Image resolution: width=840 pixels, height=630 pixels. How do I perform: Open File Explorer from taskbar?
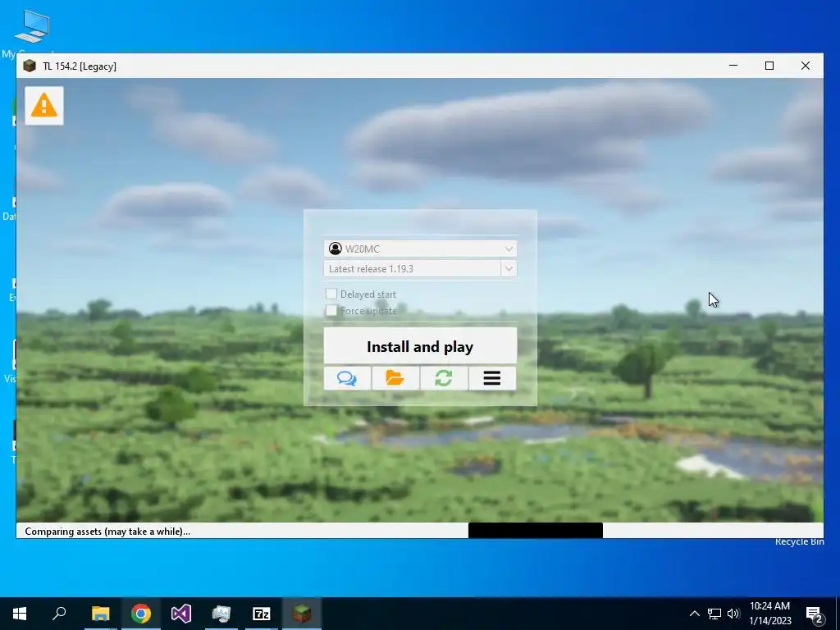point(100,614)
